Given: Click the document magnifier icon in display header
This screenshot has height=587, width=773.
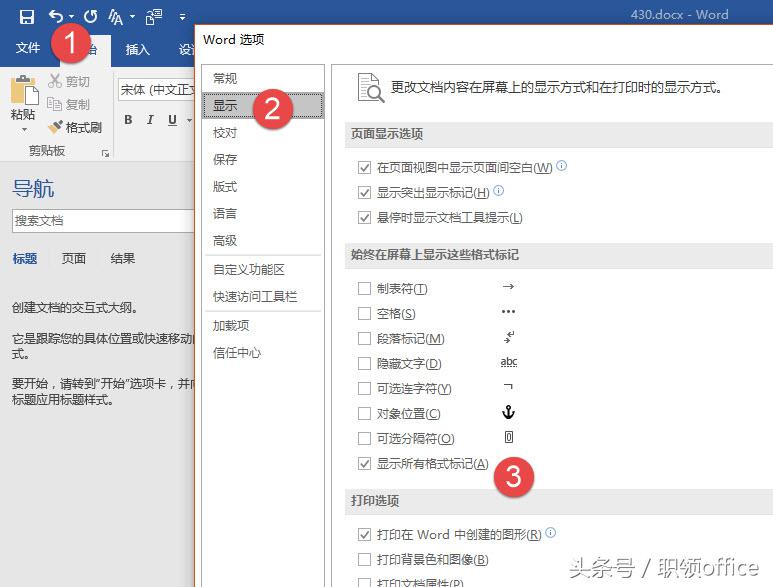Looking at the screenshot, I should pos(370,88).
